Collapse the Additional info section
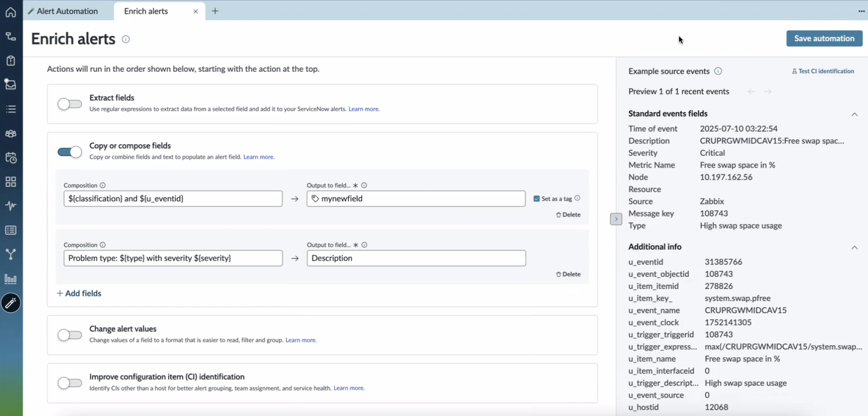 pyautogui.click(x=854, y=247)
